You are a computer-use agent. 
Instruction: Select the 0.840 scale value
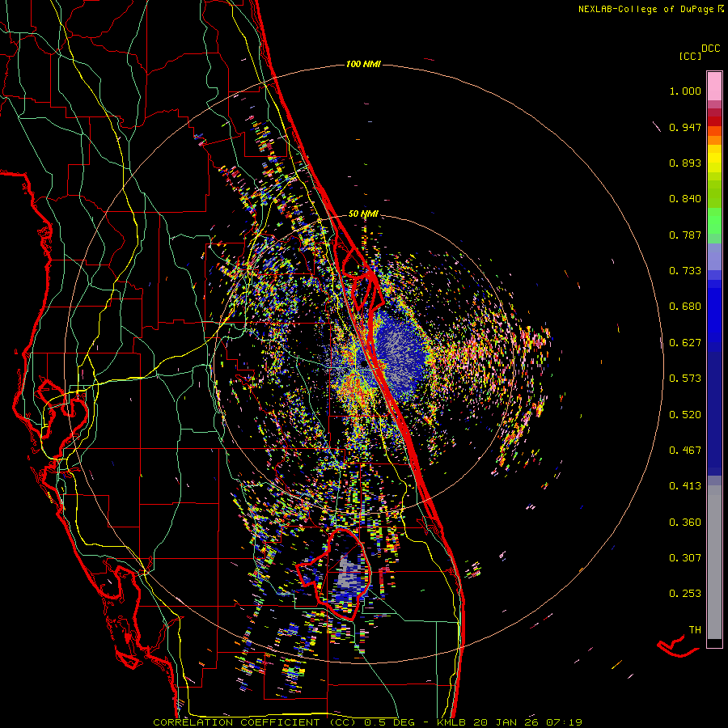(x=685, y=199)
